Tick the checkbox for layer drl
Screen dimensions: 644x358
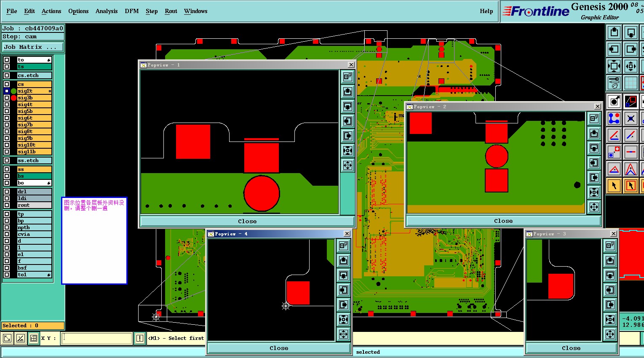pos(7,192)
